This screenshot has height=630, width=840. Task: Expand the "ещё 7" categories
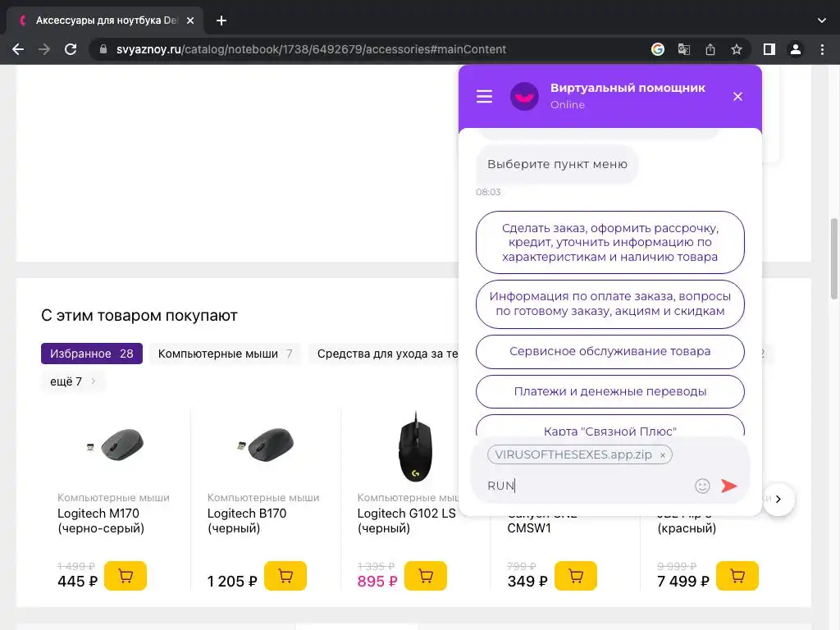tap(73, 381)
